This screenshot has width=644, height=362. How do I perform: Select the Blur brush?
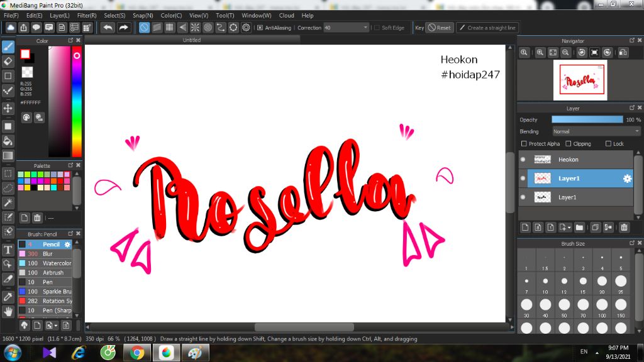coord(45,254)
